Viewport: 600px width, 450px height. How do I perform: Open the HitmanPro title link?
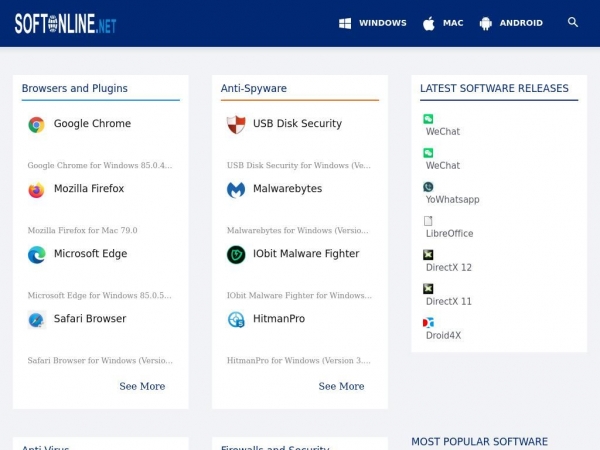[x=279, y=319]
